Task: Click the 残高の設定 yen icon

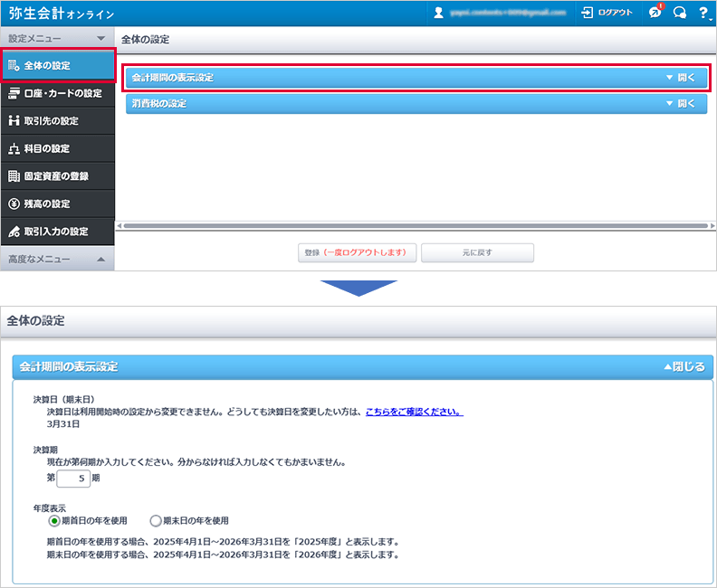Action: [14, 204]
